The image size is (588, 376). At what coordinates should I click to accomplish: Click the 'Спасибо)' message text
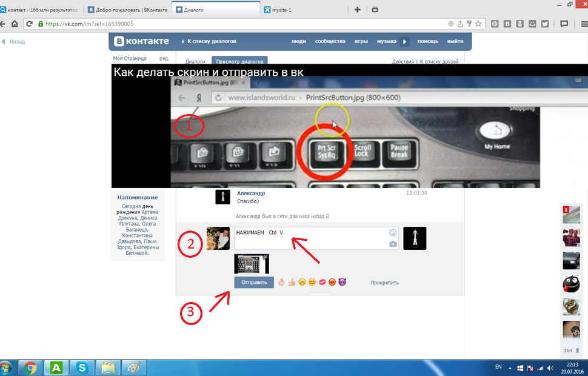click(248, 201)
